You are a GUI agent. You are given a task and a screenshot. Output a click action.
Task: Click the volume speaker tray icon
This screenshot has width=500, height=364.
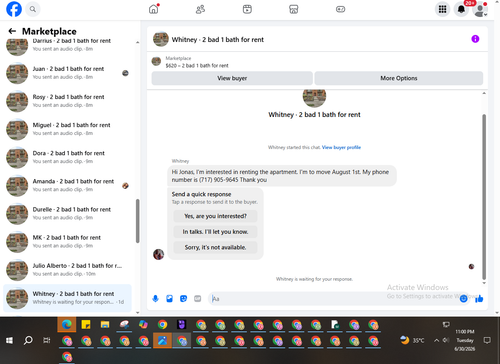pos(446,340)
